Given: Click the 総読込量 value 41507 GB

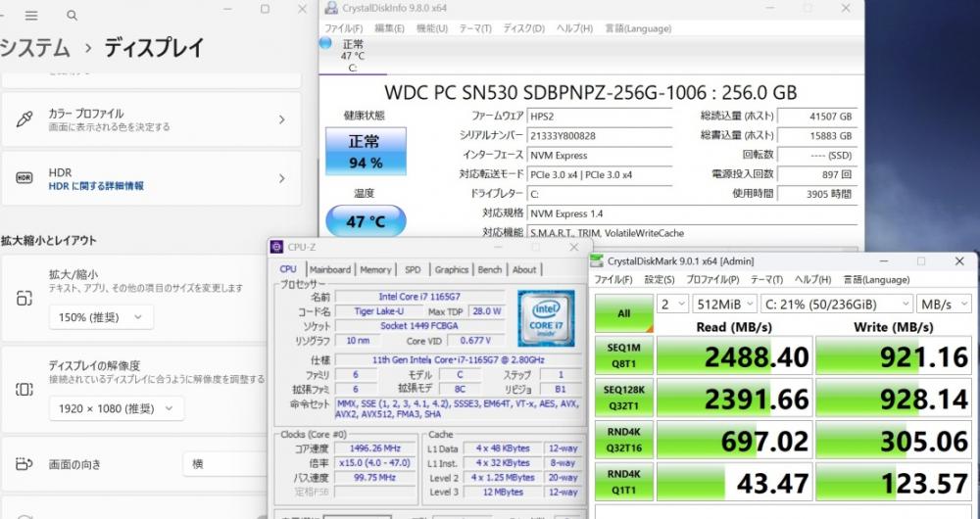Looking at the screenshot, I should coord(815,117).
